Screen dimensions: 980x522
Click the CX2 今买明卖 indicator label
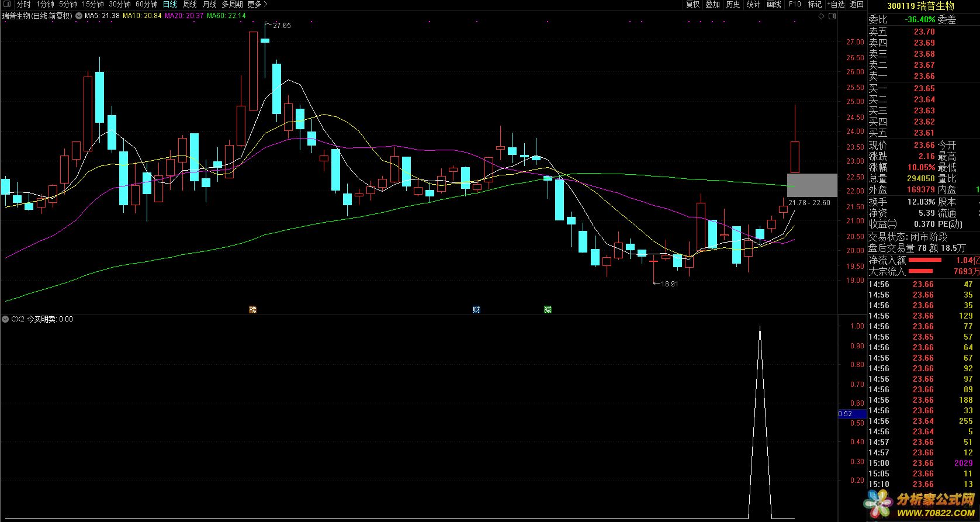pos(42,319)
